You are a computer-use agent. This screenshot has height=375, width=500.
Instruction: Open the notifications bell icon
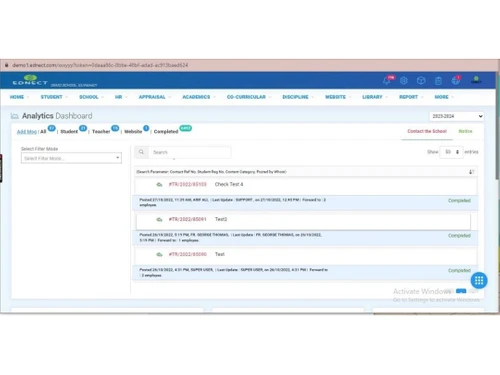tap(387, 81)
